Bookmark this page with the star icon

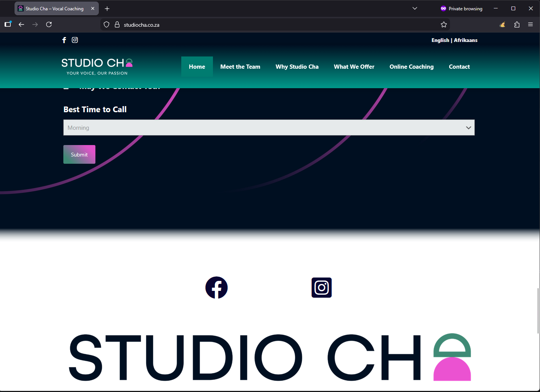443,24
